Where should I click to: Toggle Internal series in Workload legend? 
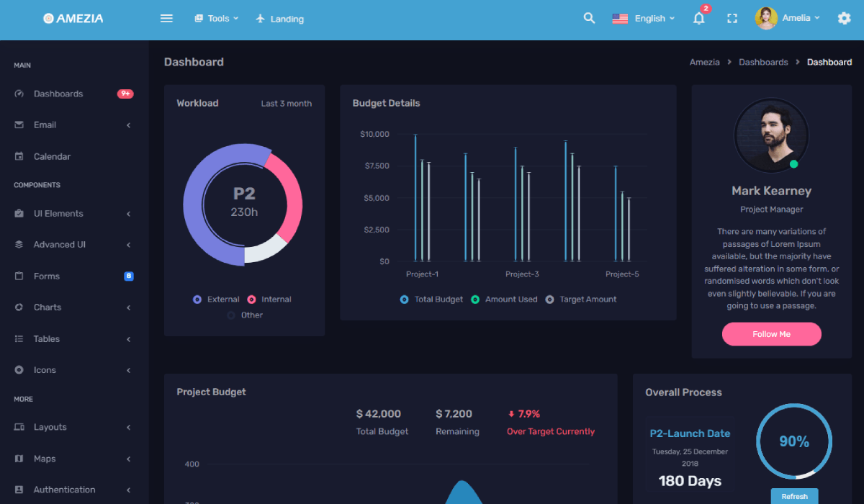269,300
